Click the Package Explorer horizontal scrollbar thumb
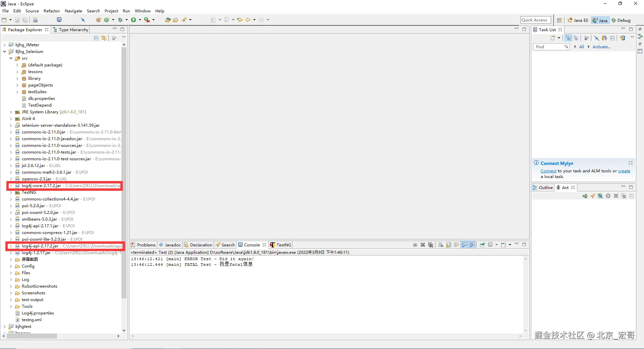 tap(32, 336)
